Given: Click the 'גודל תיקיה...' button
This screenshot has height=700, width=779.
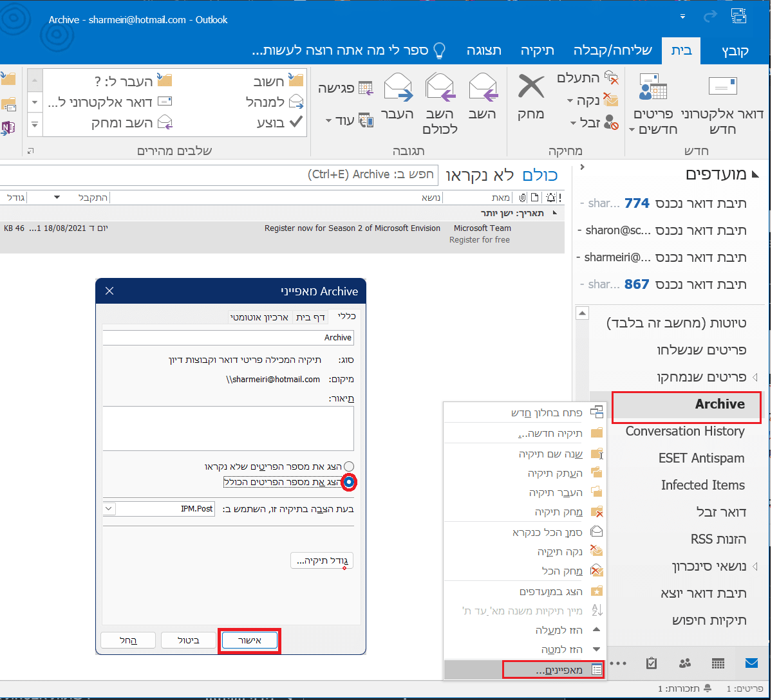Looking at the screenshot, I should point(322,561).
